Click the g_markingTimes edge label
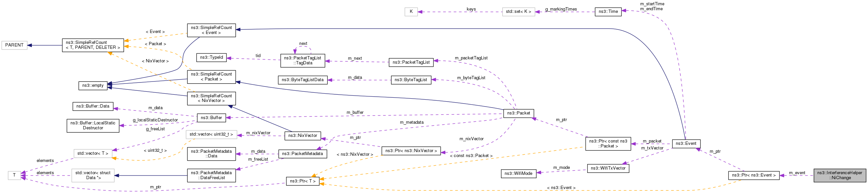 561,9
